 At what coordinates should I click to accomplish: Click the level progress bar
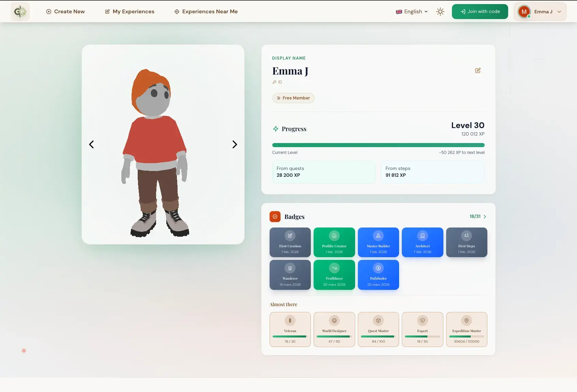pos(378,145)
